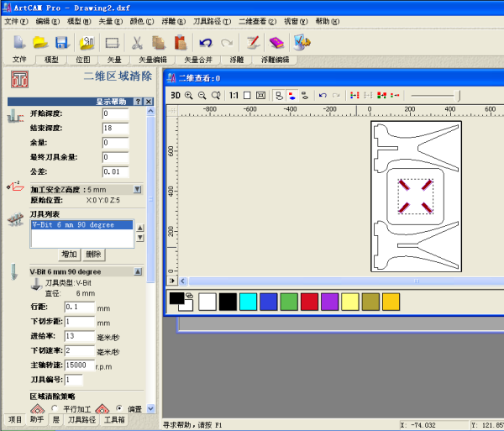Undo with the blue arrow in main toolbar
Image resolution: width=504 pixels, height=431 pixels.
click(x=206, y=42)
